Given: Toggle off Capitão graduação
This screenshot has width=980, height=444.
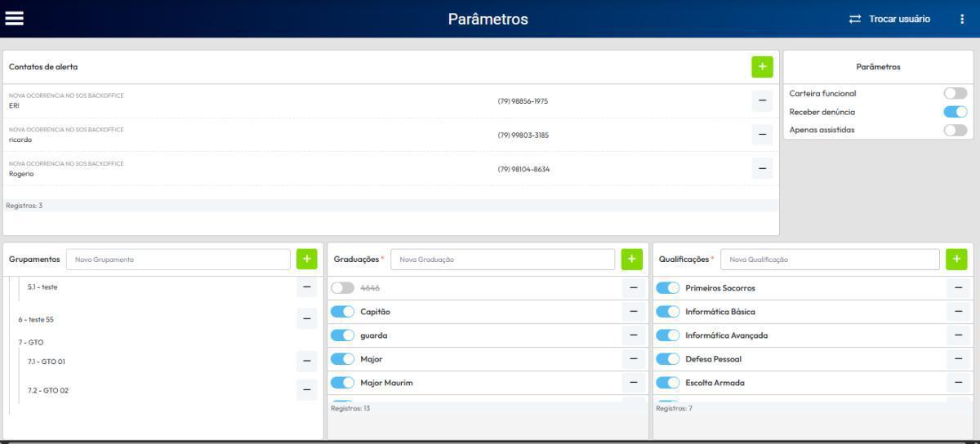Looking at the screenshot, I should 342,312.
